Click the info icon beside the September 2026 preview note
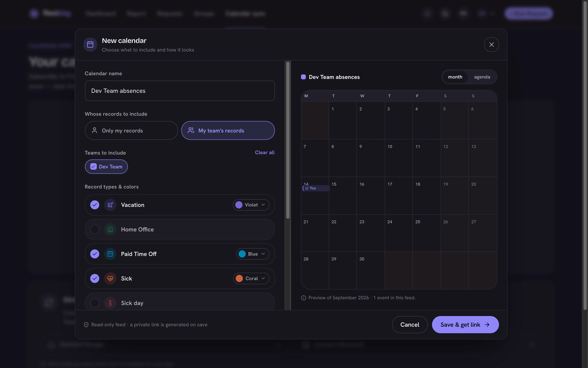 tap(303, 298)
